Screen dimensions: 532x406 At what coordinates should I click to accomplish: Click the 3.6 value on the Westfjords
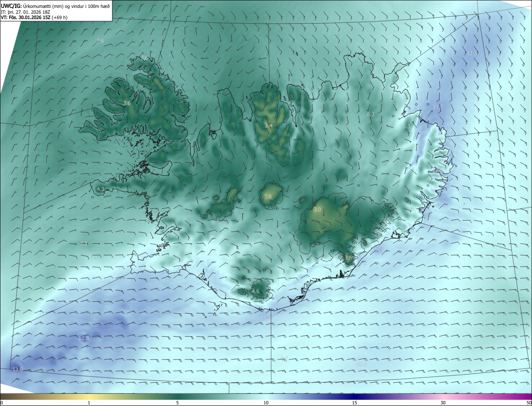[127, 103]
